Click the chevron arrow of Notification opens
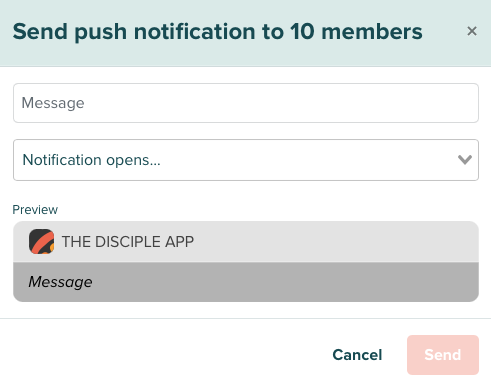This screenshot has width=491, height=384. [465, 160]
